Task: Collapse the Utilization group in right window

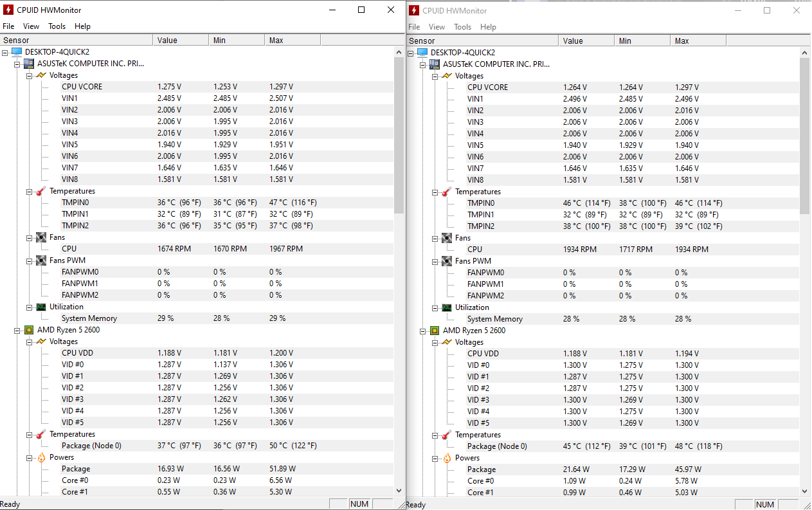Action: (x=435, y=307)
